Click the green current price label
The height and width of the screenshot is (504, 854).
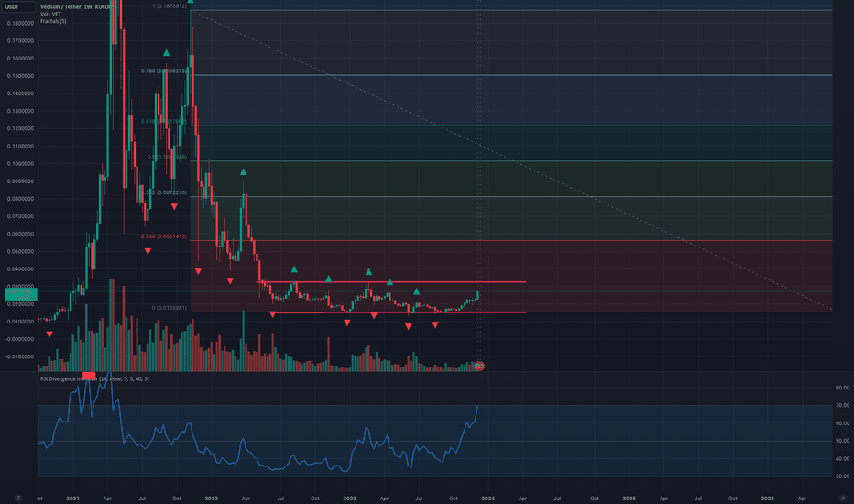(x=21, y=294)
